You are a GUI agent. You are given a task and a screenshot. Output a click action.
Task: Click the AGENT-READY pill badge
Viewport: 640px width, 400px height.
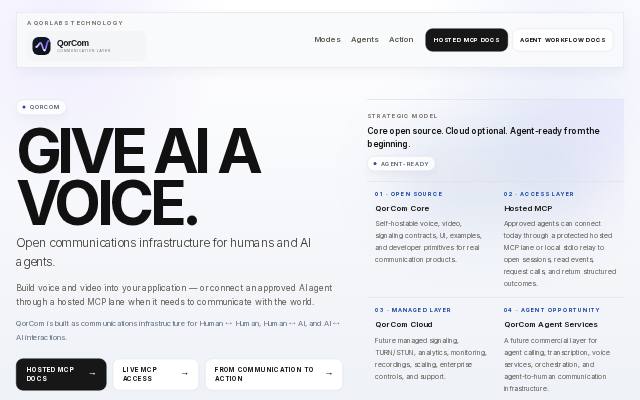401,164
